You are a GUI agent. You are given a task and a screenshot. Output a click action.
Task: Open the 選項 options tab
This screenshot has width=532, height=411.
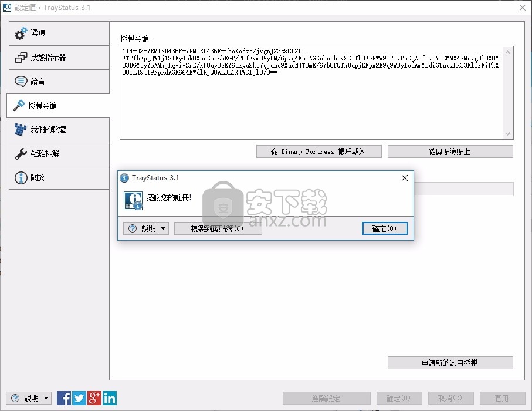[59, 33]
